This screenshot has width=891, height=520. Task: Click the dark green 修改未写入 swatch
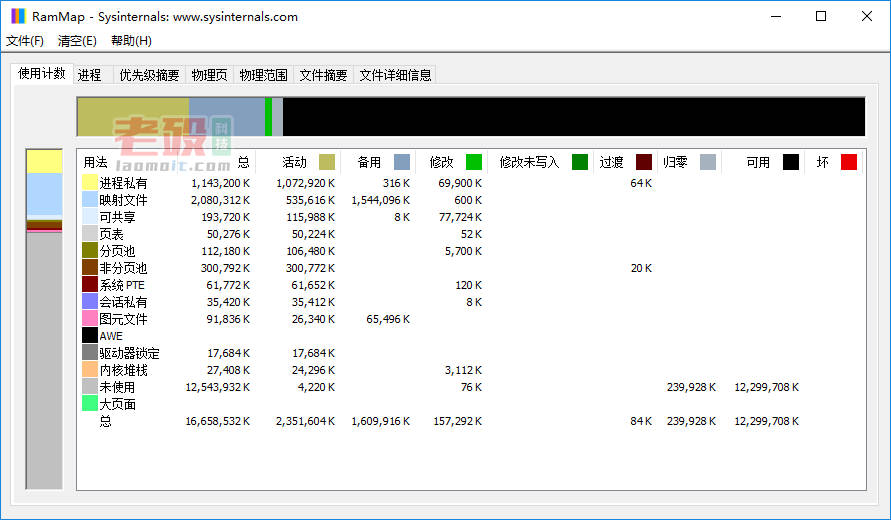pyautogui.click(x=580, y=162)
